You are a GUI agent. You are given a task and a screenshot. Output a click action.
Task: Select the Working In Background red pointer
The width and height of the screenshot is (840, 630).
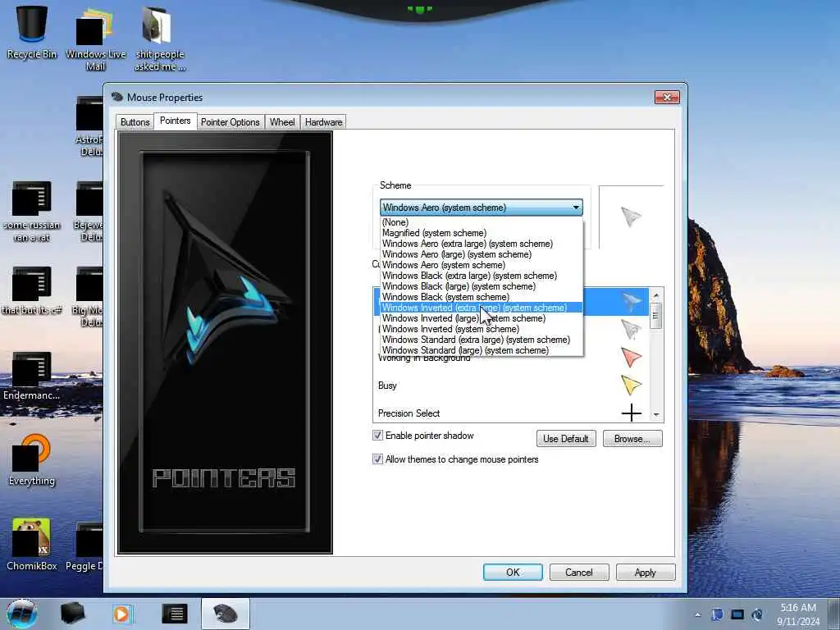[x=631, y=358]
